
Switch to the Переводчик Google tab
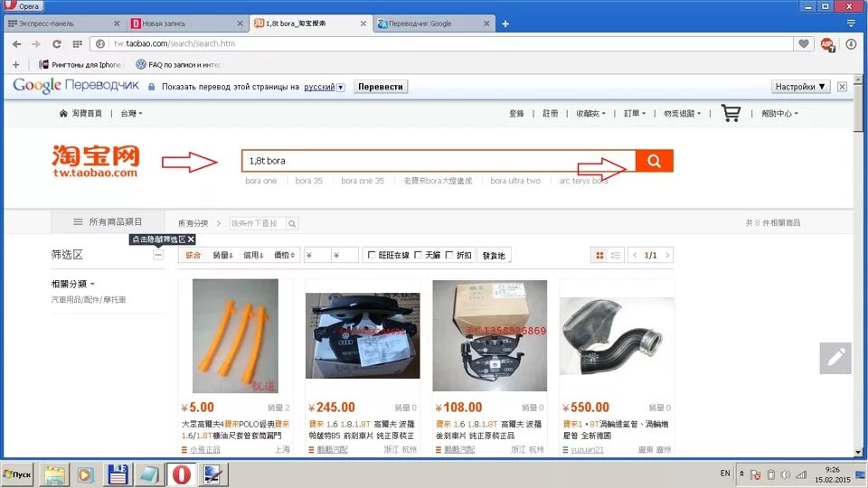point(433,23)
